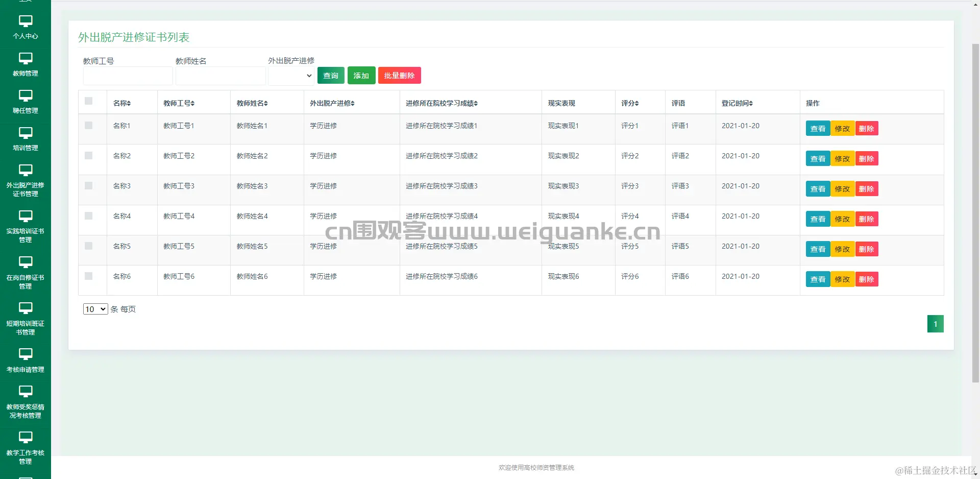
Task: Click 查看 for row 名称6
Action: coord(818,279)
